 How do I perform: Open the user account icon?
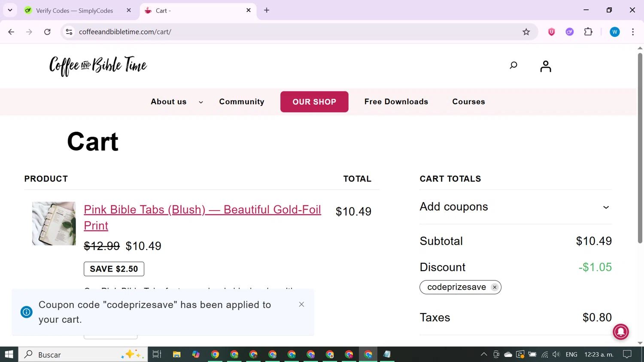tap(546, 66)
